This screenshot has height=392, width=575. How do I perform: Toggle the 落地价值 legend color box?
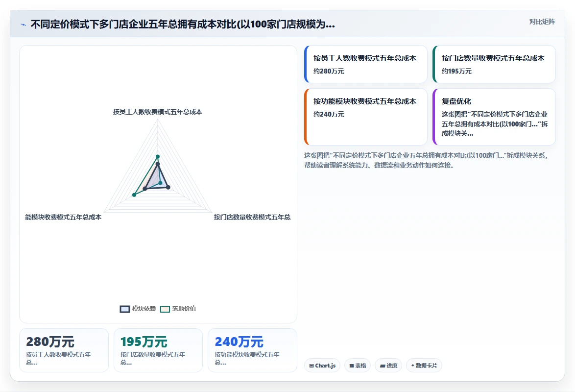click(165, 309)
